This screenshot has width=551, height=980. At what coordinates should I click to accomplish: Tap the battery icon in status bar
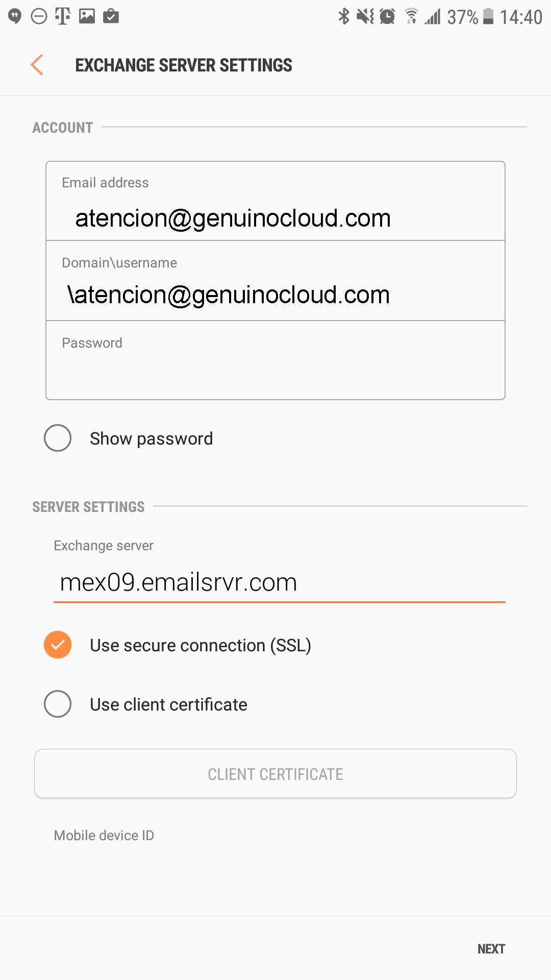[488, 16]
